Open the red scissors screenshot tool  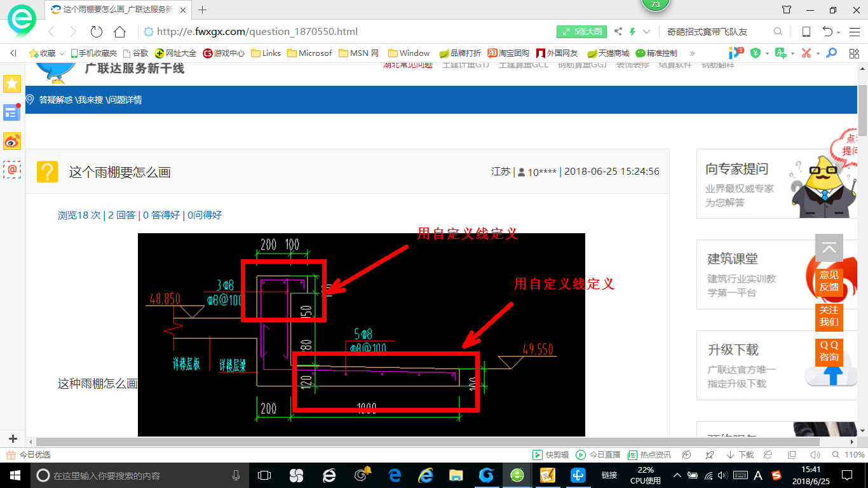point(806,53)
